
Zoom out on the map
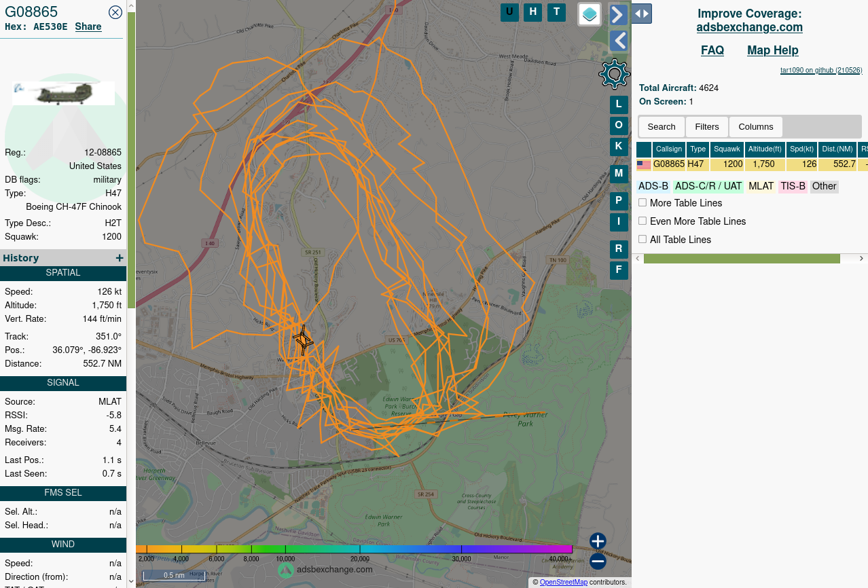[x=598, y=562]
